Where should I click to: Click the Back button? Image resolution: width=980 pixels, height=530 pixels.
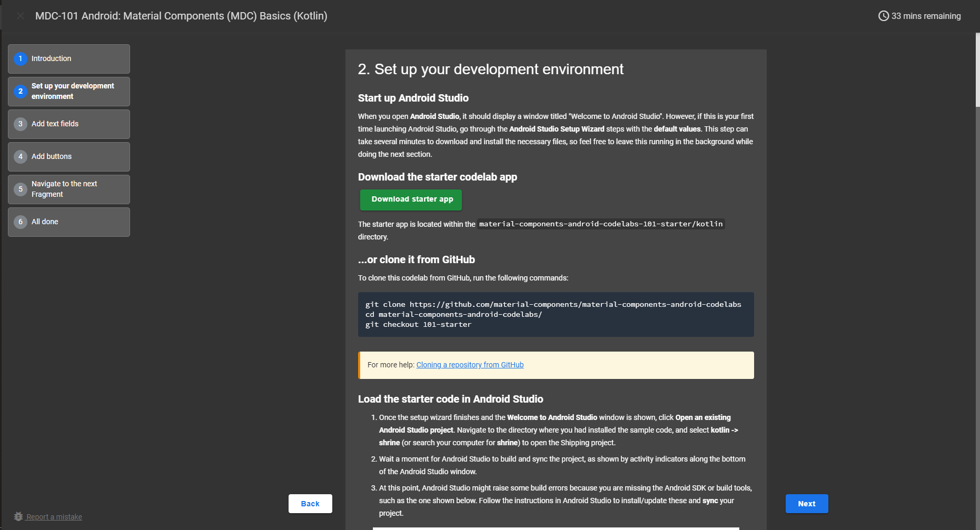pyautogui.click(x=310, y=504)
